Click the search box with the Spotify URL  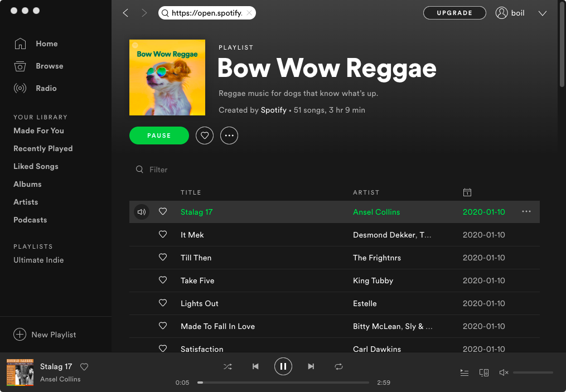click(207, 13)
